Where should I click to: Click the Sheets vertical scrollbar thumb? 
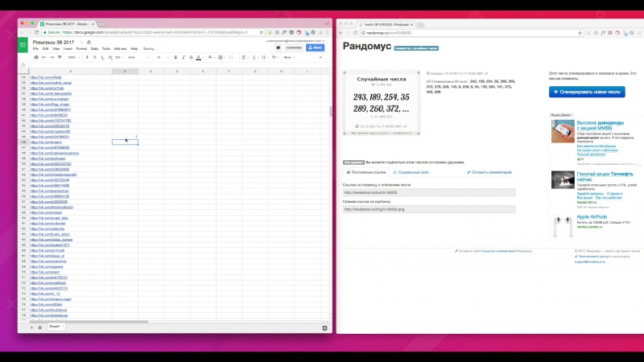tap(330, 111)
